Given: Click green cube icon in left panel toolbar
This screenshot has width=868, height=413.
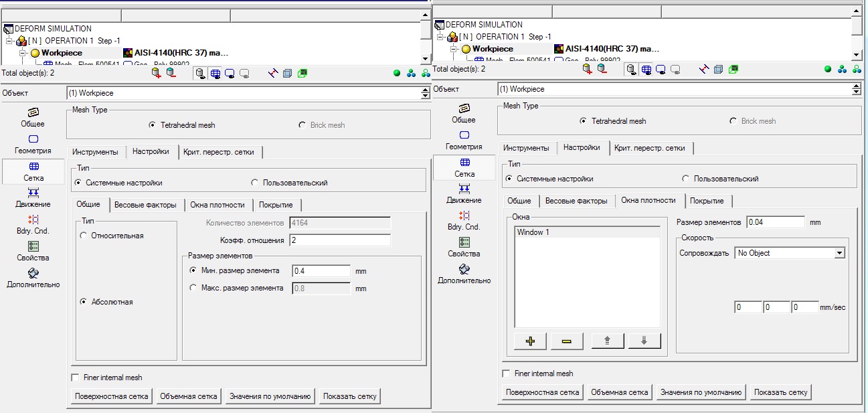Looking at the screenshot, I should click(302, 73).
